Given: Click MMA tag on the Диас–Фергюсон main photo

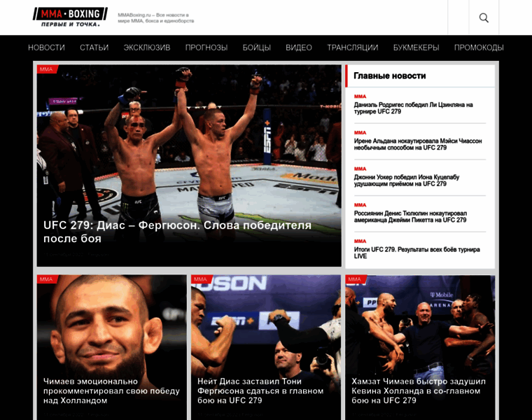Looking at the screenshot, I should pyautogui.click(x=47, y=69).
